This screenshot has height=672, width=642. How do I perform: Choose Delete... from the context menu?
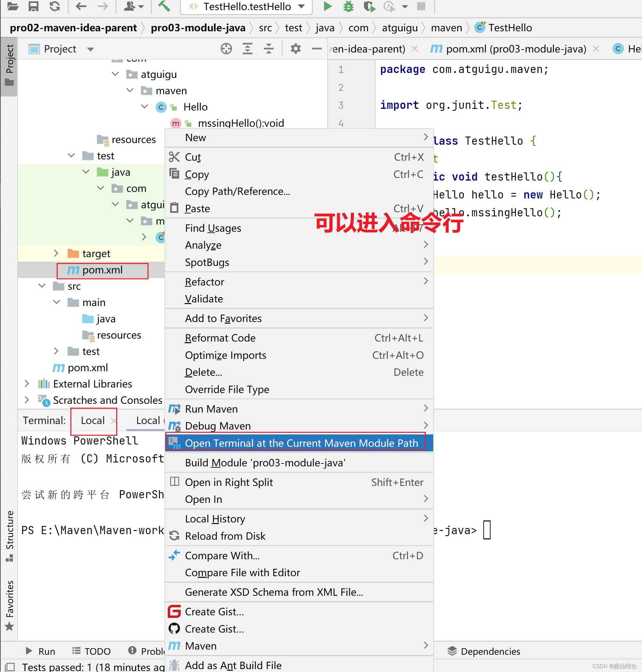(299, 372)
